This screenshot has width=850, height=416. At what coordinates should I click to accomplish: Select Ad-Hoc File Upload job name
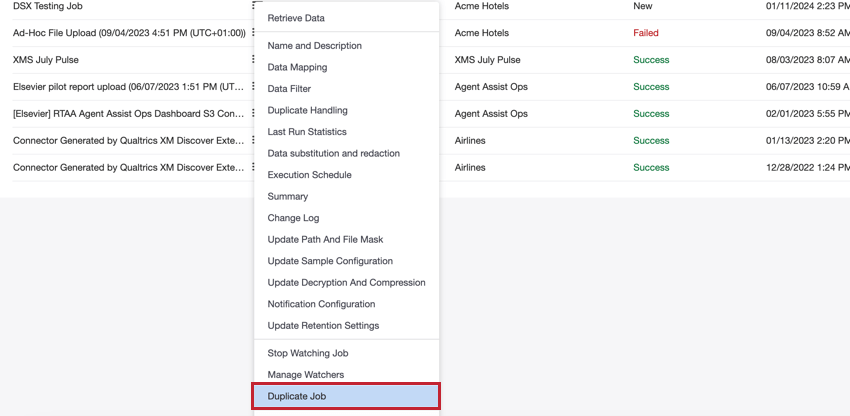click(x=129, y=33)
